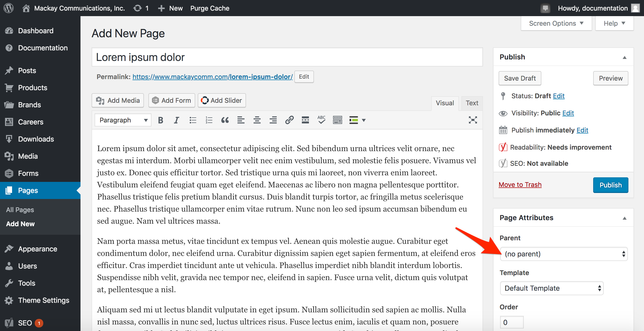644x331 pixels.
Task: Enter distraction-free fullscreen mode
Action: point(473,120)
